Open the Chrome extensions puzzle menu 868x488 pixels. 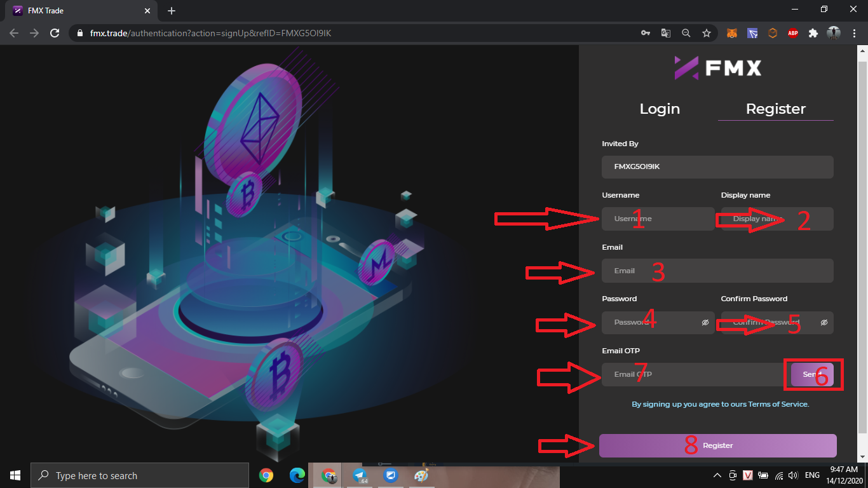click(x=813, y=33)
